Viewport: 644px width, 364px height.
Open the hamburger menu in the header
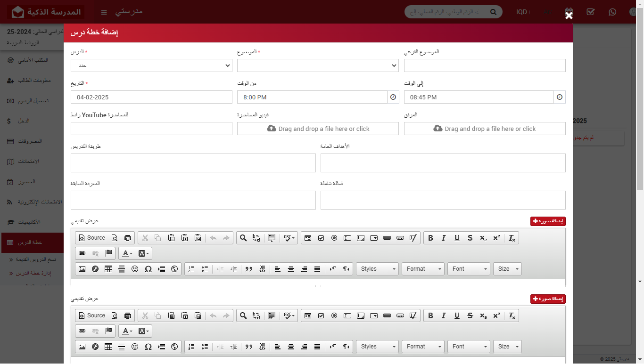pyautogui.click(x=104, y=12)
